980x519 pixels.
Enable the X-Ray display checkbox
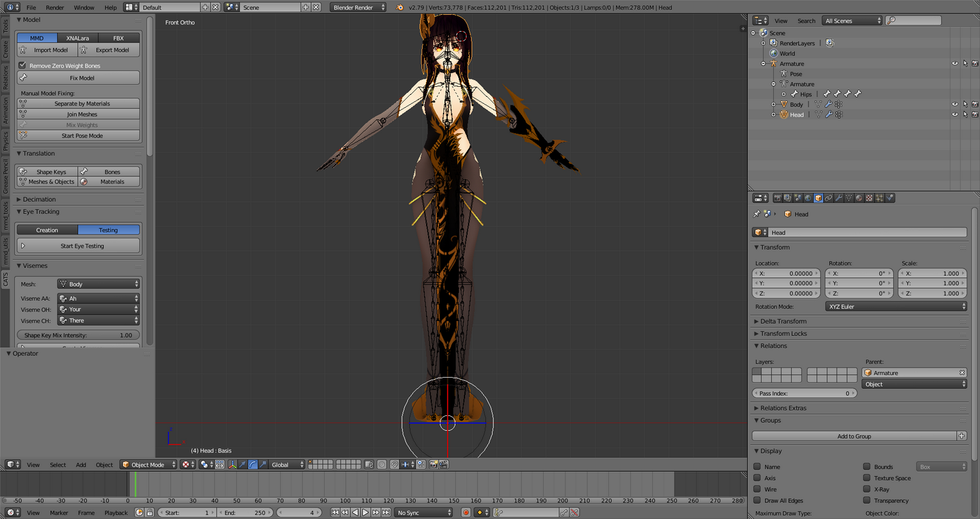click(x=867, y=489)
